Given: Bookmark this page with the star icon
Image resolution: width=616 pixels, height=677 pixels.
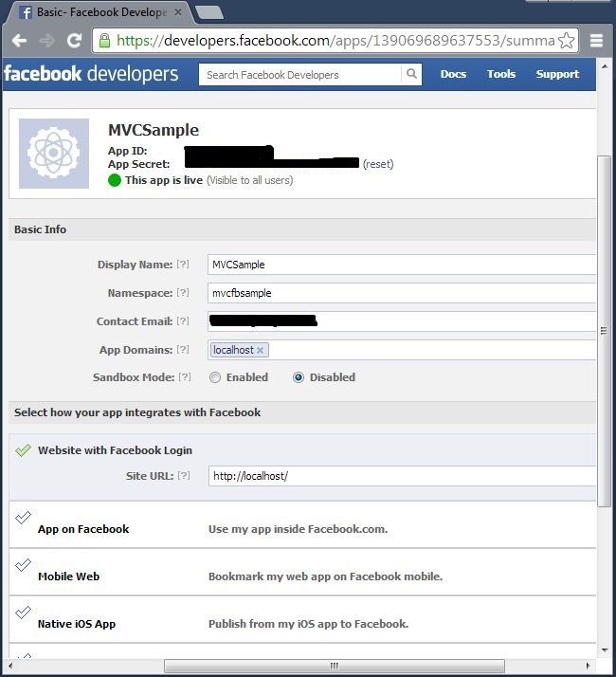Looking at the screenshot, I should click(566, 41).
